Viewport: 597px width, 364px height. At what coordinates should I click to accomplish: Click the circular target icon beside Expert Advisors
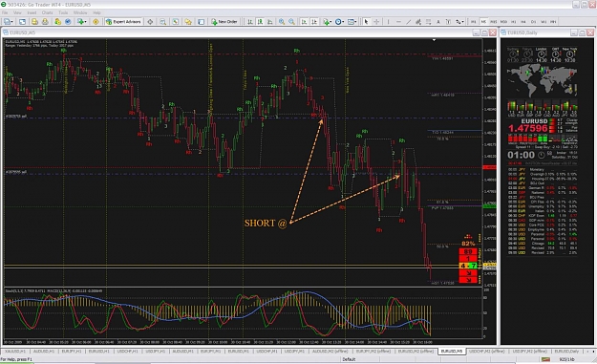click(x=150, y=22)
